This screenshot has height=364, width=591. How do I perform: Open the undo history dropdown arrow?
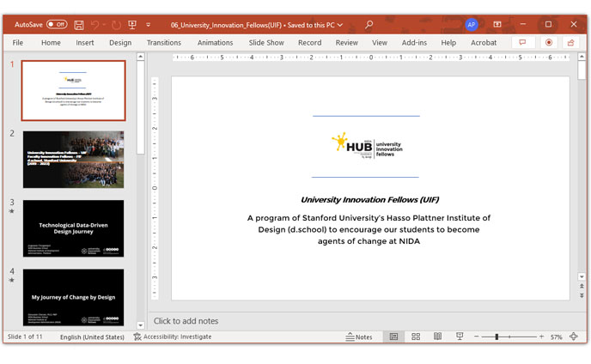click(104, 25)
